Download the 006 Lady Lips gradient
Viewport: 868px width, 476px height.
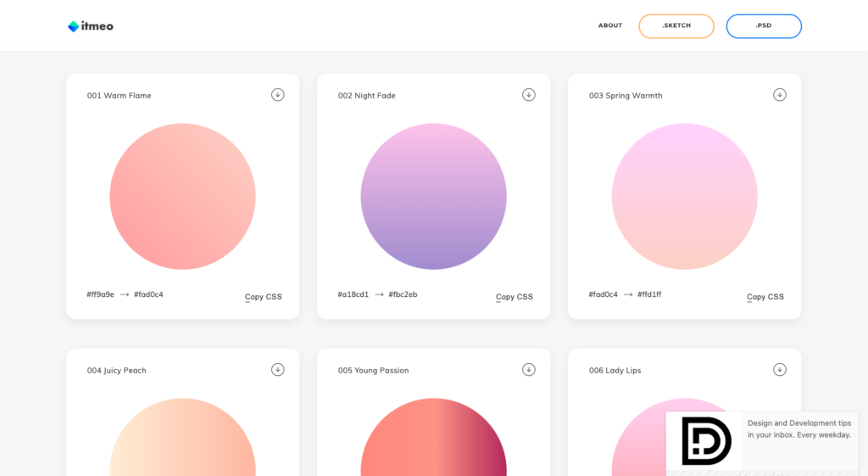(x=780, y=370)
